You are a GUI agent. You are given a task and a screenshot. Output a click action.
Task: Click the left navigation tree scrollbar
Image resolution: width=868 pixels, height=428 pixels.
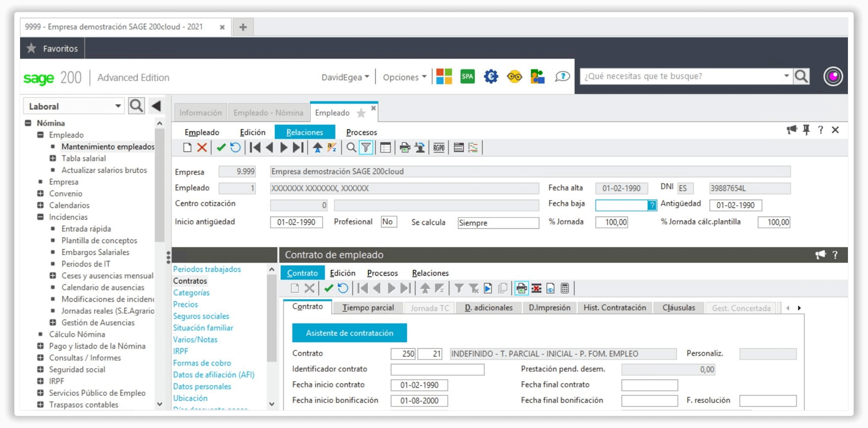160,187
